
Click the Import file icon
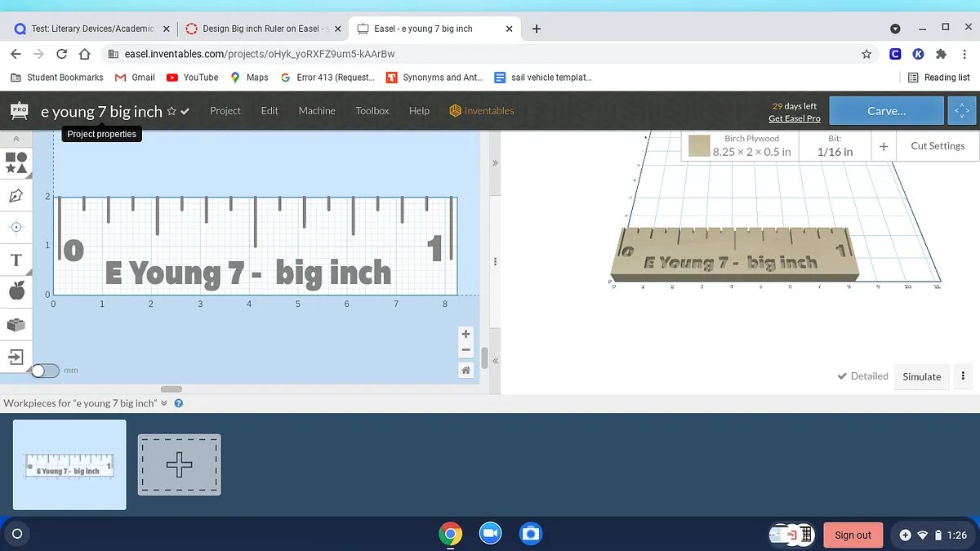click(16, 357)
